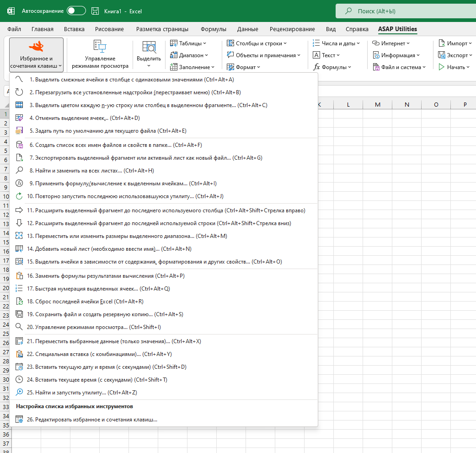Choose 16. Заменить формулы результатами вычисления
Image resolution: width=476 pixels, height=453 pixels.
pos(164,275)
